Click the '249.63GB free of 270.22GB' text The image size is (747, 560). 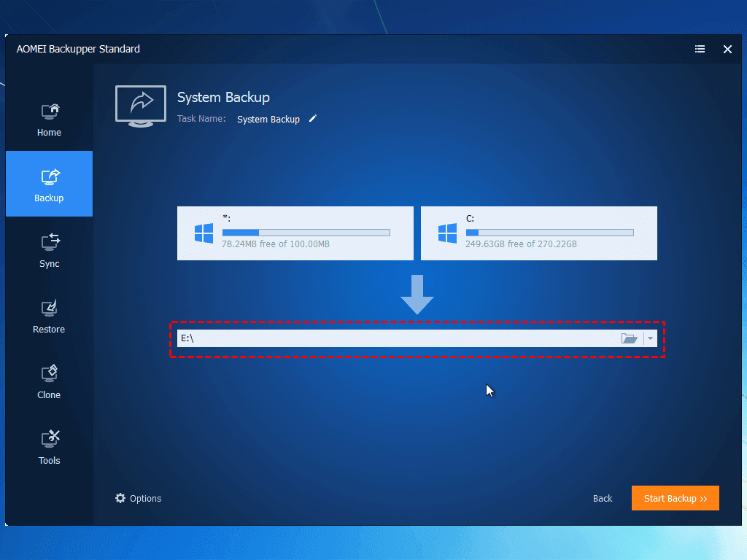521,244
